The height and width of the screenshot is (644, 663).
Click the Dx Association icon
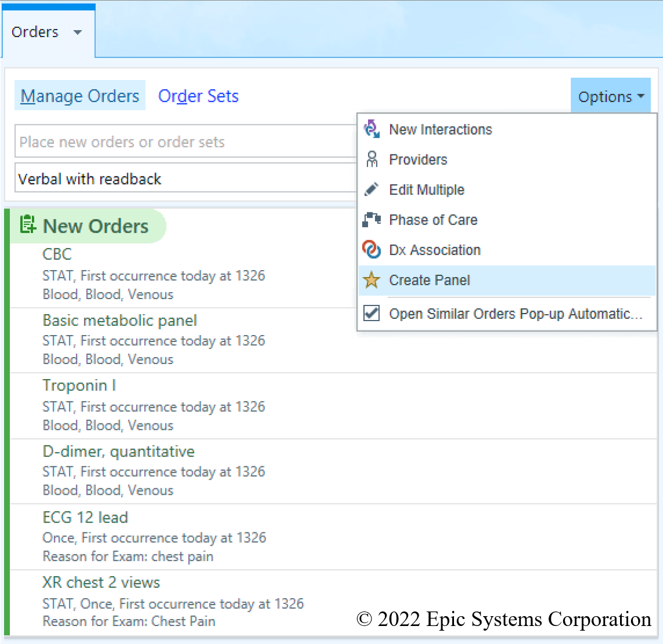372,250
